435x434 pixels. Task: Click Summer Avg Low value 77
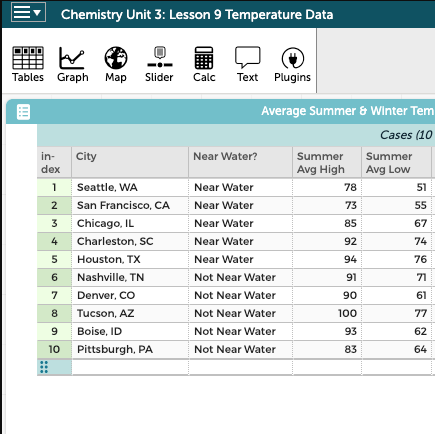pyautogui.click(x=397, y=313)
